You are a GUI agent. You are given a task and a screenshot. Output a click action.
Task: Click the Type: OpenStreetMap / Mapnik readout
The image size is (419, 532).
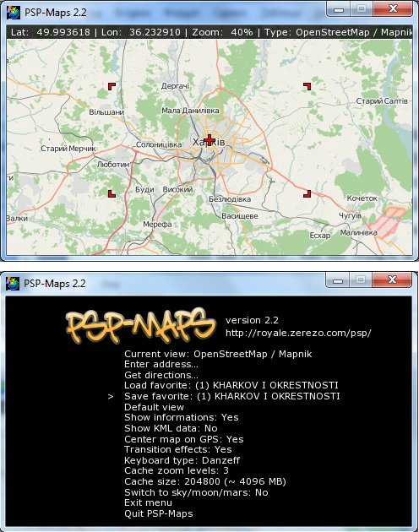338,33
